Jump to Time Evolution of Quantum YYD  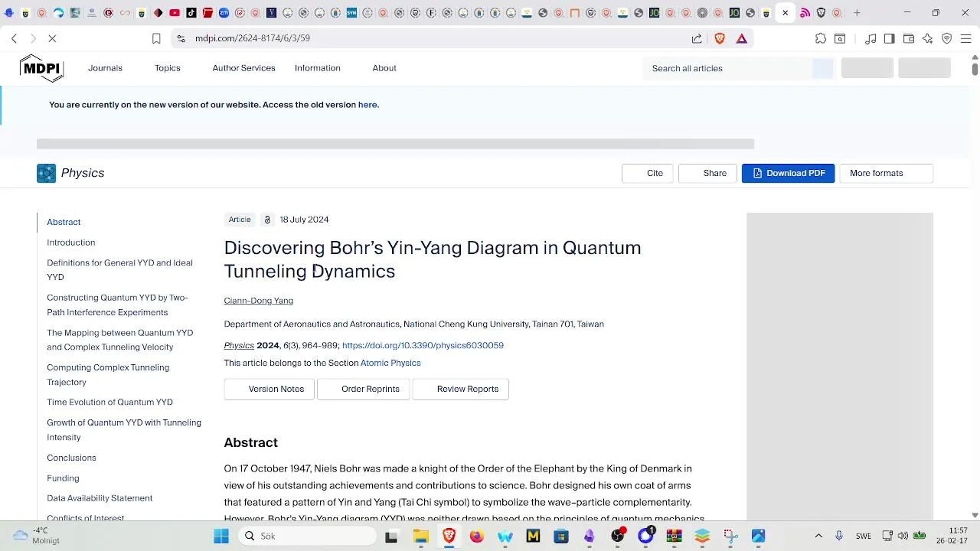[109, 402]
